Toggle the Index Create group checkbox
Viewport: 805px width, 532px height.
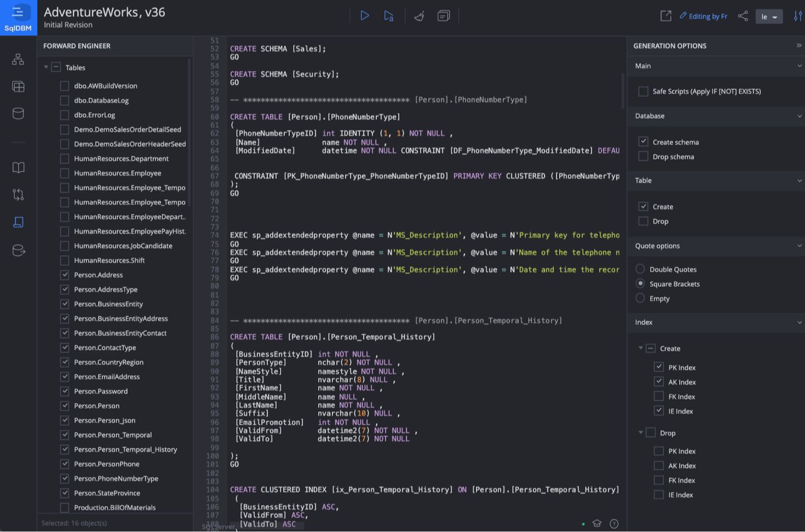point(651,348)
